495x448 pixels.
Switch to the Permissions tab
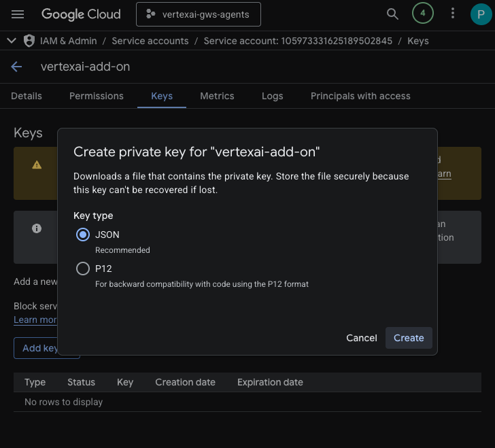coord(97,96)
